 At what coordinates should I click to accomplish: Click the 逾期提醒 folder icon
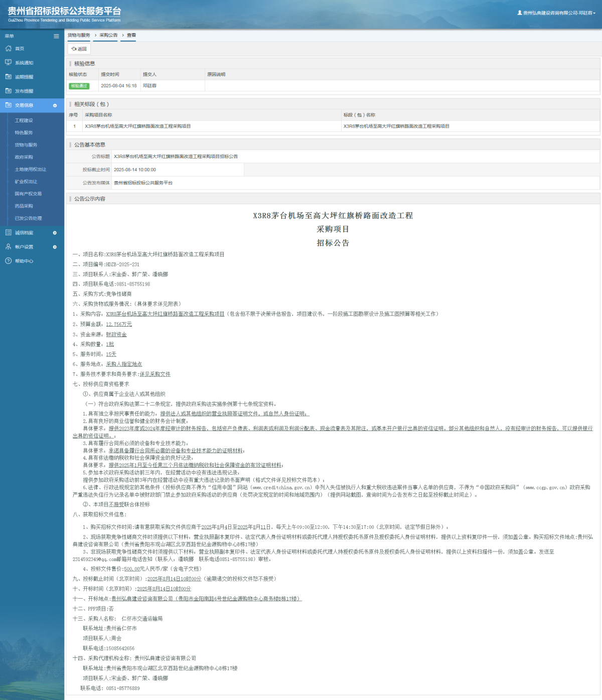tap(8, 77)
